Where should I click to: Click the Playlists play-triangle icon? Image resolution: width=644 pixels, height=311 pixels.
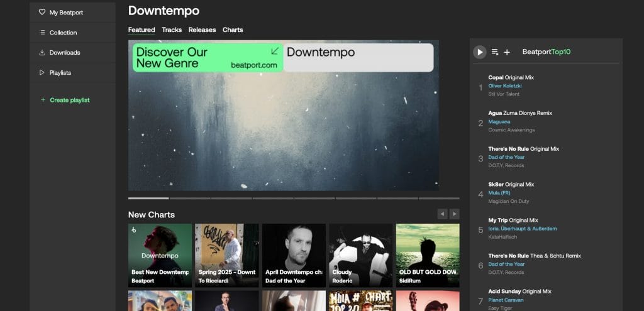42,73
